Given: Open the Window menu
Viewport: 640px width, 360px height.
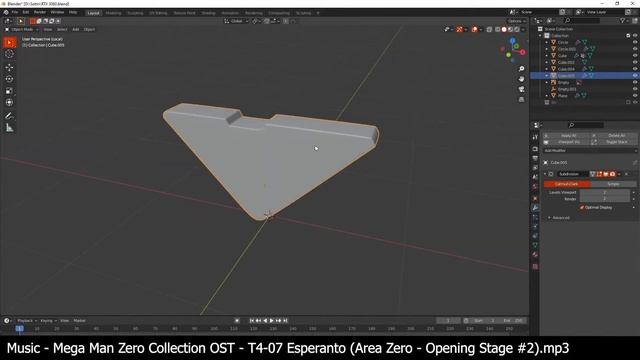Looking at the screenshot, I should (57, 12).
